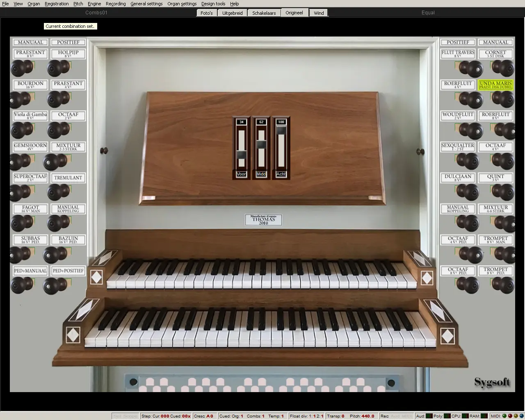Pull the Fluit Travers stop knob
Image resolution: width=525 pixels, height=420 pixels.
tap(470, 68)
